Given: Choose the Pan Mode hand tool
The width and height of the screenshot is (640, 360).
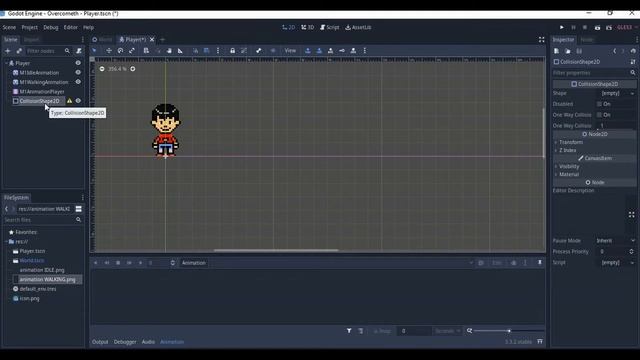Looking at the screenshot, I should (169, 51).
